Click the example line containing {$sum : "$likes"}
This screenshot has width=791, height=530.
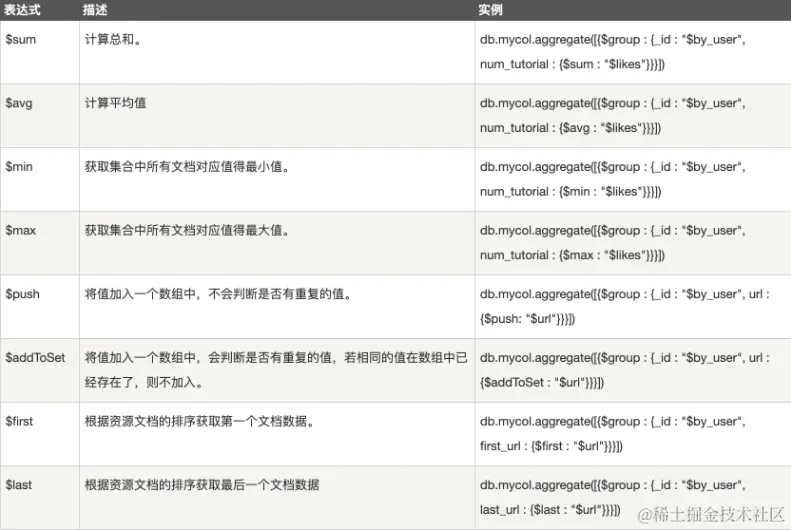point(572,64)
